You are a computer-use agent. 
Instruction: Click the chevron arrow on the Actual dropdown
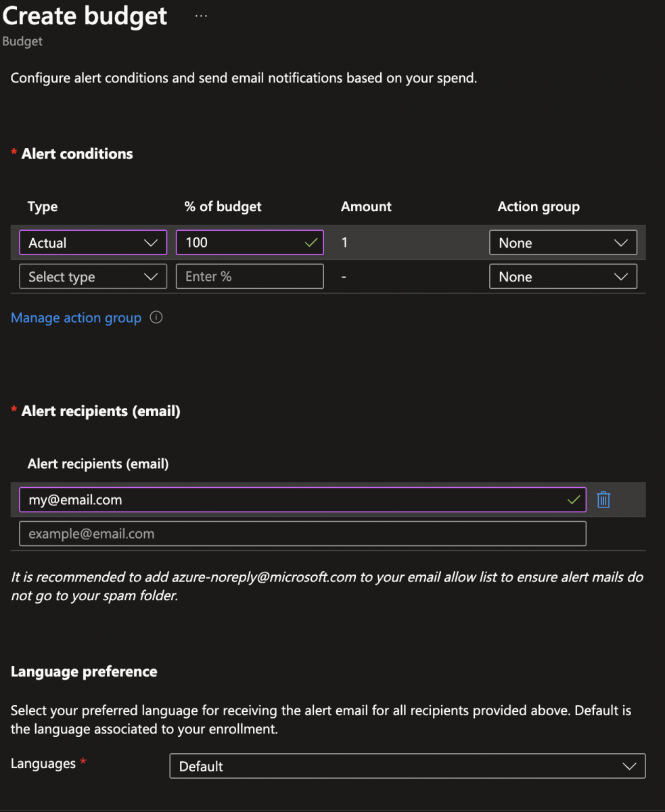coord(151,243)
